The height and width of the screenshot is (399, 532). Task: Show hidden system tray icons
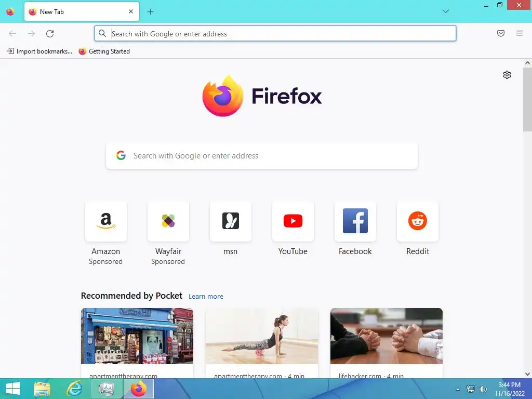click(458, 389)
